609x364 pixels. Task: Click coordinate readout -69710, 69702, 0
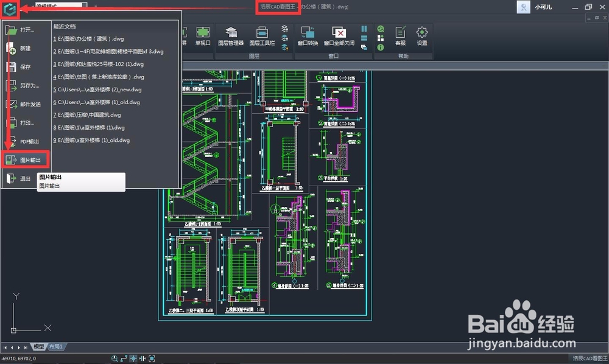pyautogui.click(x=19, y=359)
